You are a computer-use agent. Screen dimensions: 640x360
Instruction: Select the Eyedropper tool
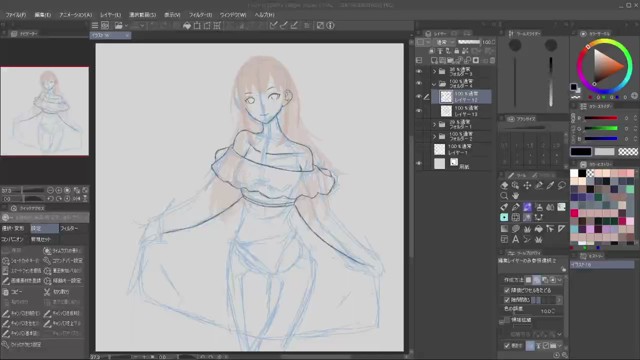click(x=550, y=186)
